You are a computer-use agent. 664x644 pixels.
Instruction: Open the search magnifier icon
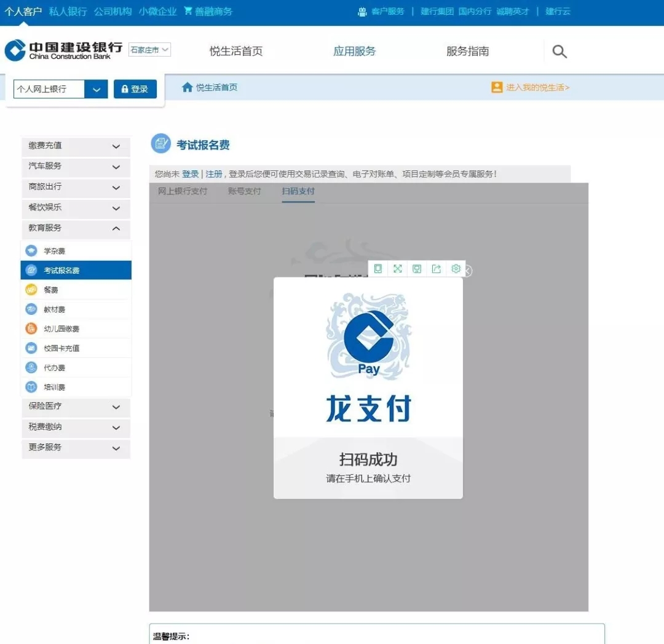coord(559,51)
